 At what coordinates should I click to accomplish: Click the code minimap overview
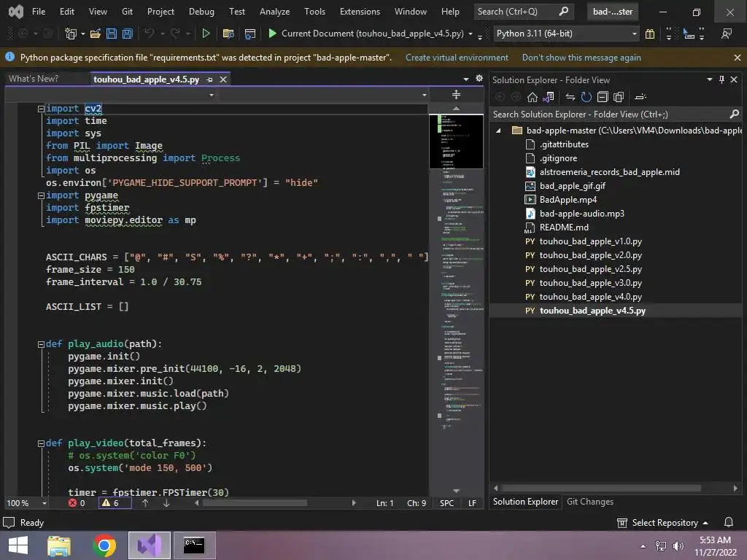coord(456,300)
